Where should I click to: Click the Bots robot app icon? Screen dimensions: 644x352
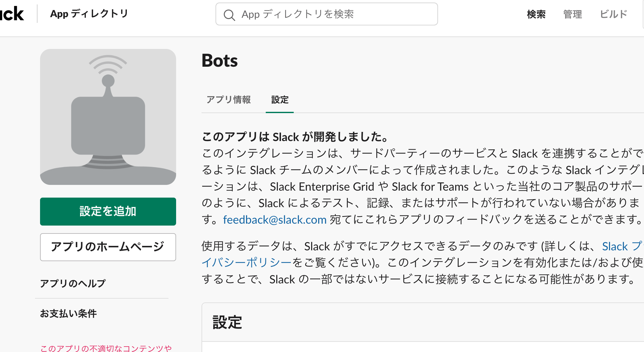[x=108, y=117]
